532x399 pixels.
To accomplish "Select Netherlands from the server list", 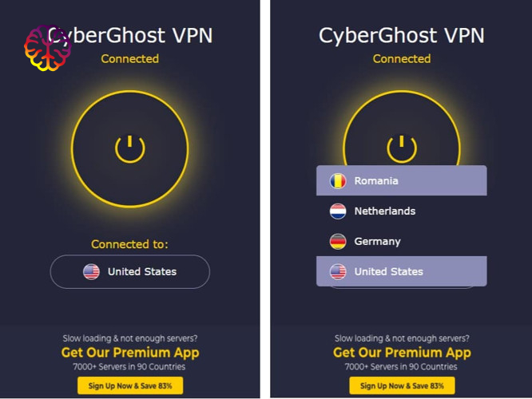I will [401, 211].
